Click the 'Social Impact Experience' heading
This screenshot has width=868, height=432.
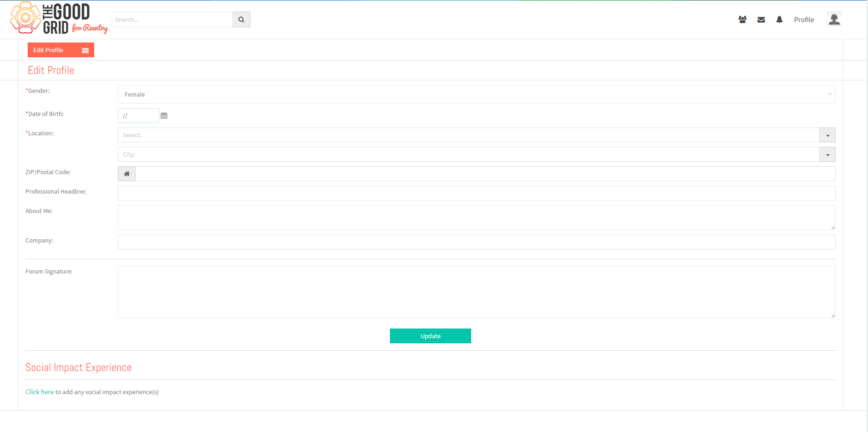79,367
